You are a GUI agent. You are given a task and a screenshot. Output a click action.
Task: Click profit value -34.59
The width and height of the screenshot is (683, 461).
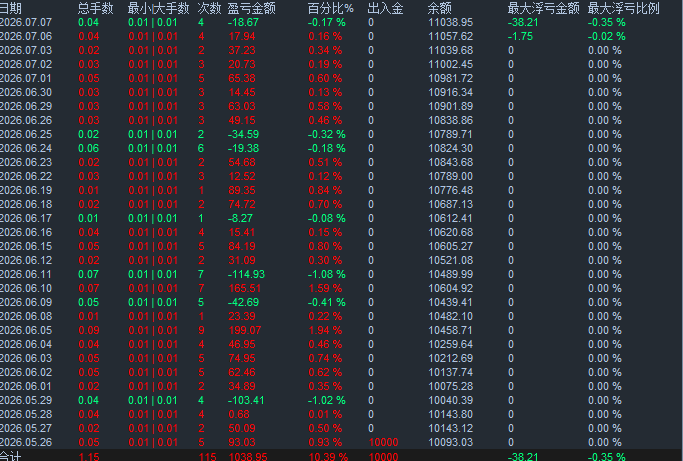click(243, 134)
